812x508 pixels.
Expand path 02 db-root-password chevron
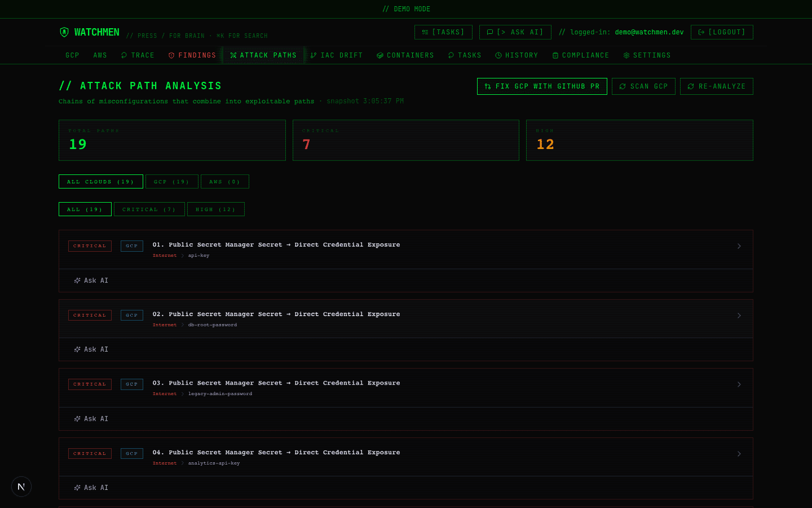[x=739, y=316]
